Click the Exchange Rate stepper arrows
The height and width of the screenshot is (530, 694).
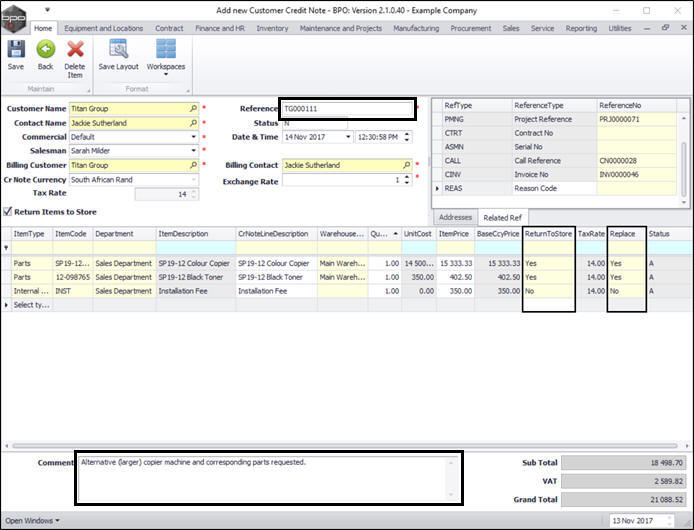coord(407,179)
